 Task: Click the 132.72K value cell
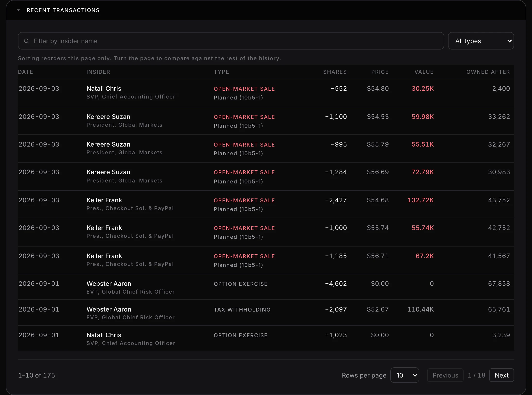[421, 200]
